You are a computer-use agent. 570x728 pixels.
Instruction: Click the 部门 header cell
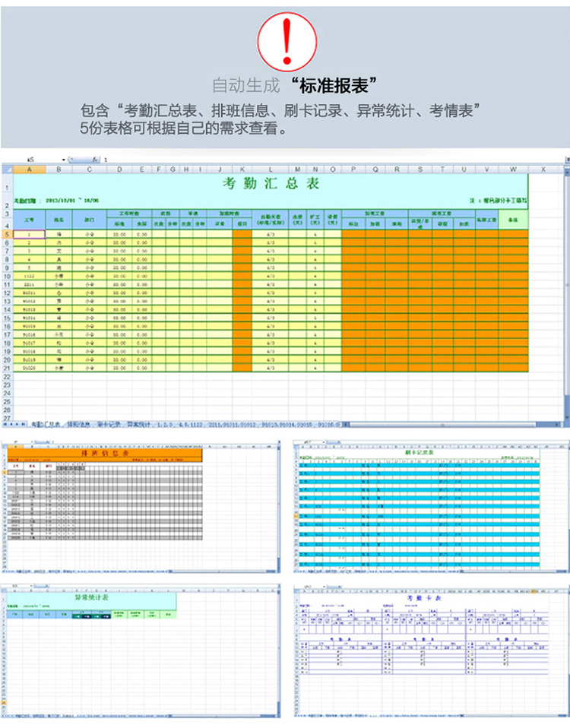[90, 219]
